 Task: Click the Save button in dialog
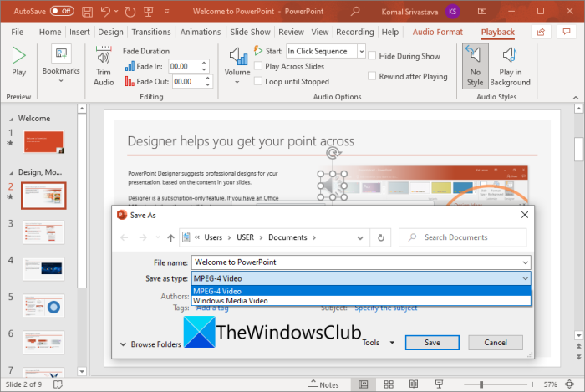pyautogui.click(x=432, y=343)
